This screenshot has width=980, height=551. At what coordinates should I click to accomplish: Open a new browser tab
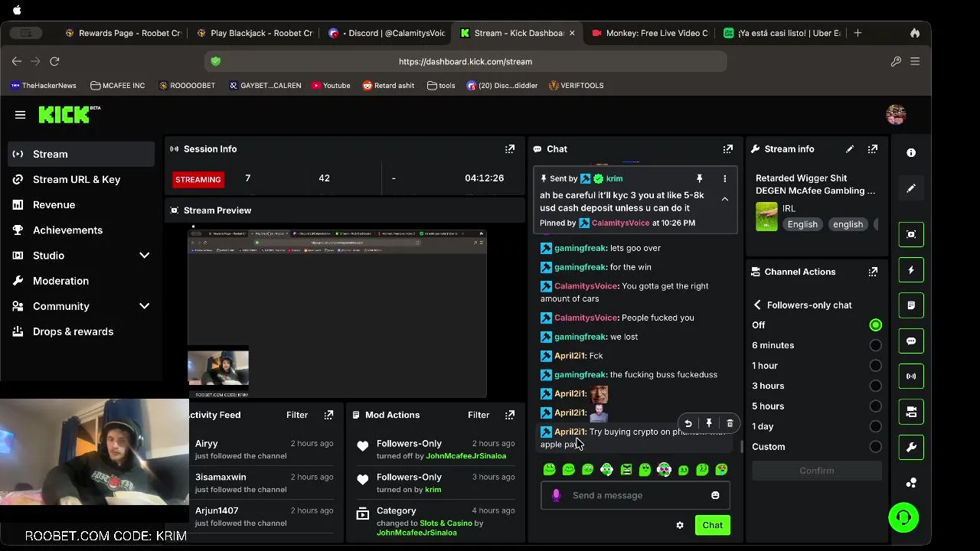pyautogui.click(x=857, y=33)
